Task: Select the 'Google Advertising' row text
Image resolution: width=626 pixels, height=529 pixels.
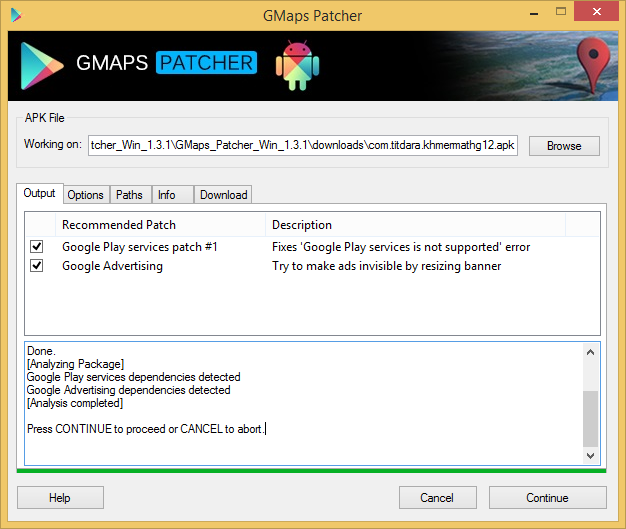Action: 113,266
